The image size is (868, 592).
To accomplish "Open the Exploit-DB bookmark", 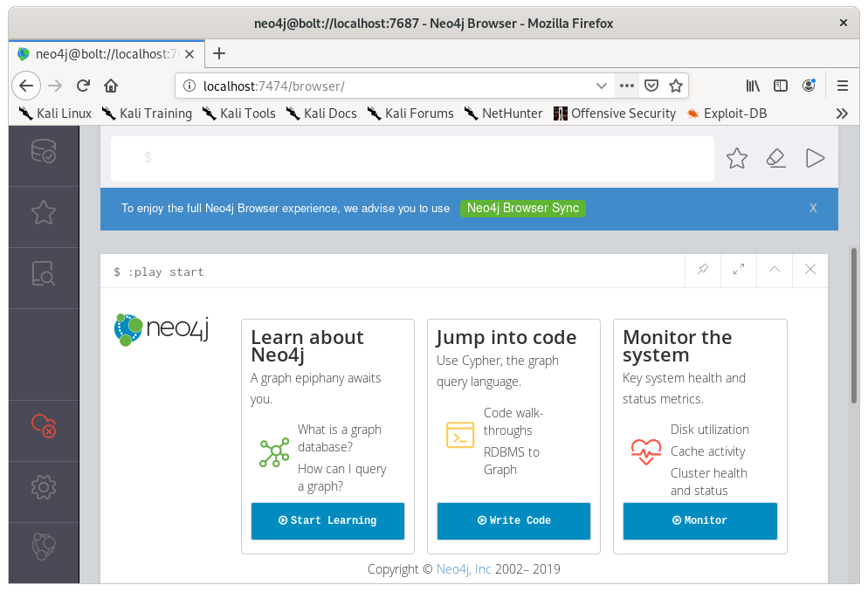I will coord(727,114).
